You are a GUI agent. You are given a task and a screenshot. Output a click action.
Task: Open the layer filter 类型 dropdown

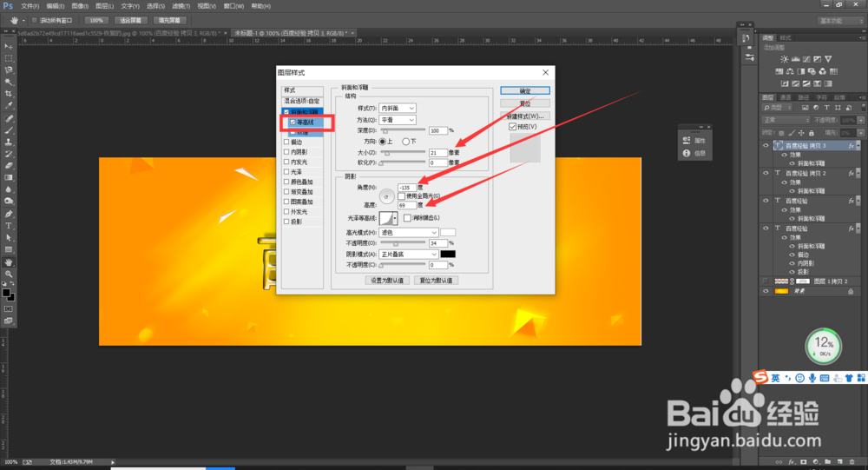tap(778, 108)
